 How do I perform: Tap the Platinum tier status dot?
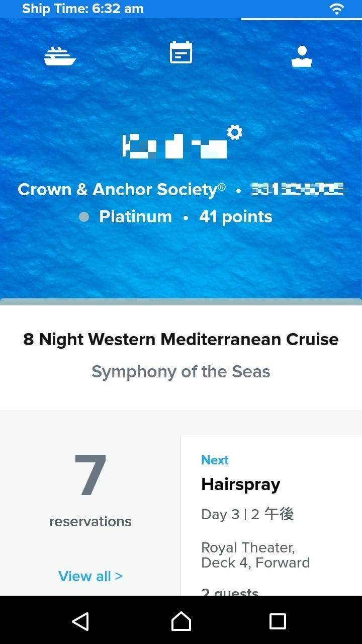click(x=84, y=217)
